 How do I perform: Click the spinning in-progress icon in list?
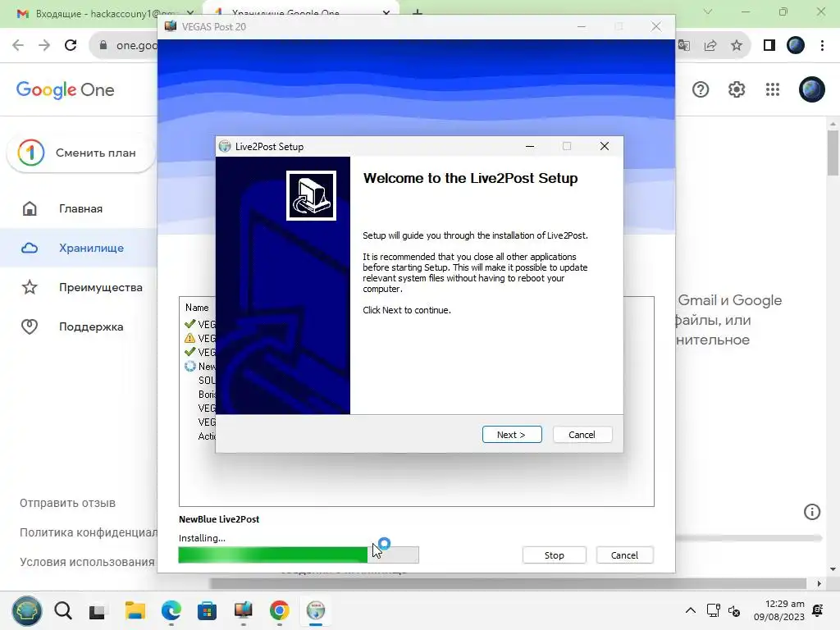[189, 367]
